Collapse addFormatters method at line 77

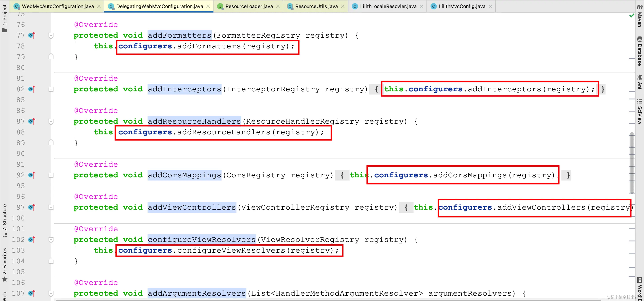pyautogui.click(x=51, y=36)
